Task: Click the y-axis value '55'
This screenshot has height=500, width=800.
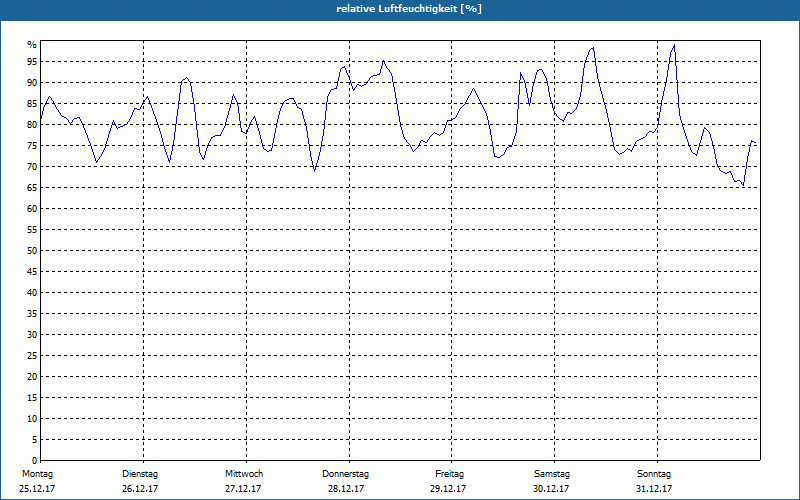Action: (x=32, y=230)
